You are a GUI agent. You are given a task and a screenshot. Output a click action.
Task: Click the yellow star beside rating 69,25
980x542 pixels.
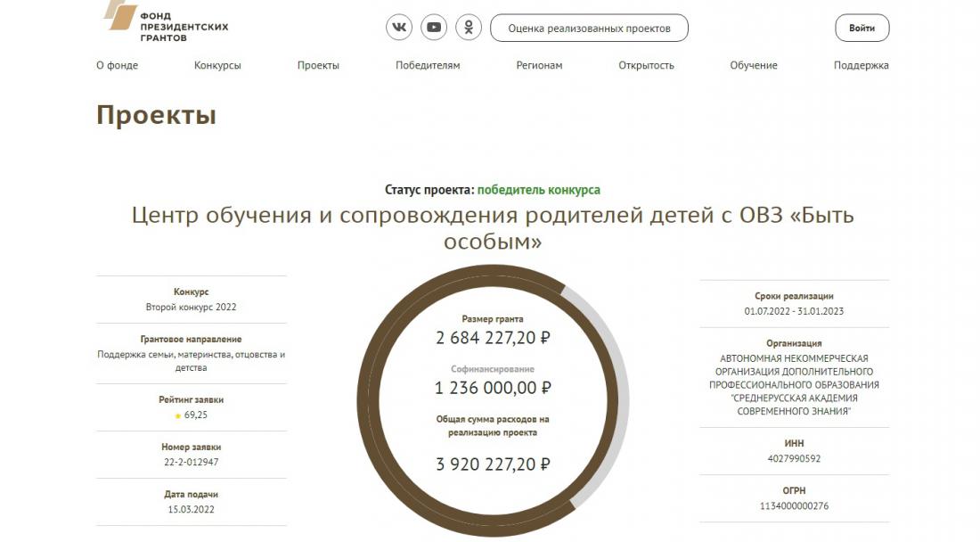(x=178, y=415)
